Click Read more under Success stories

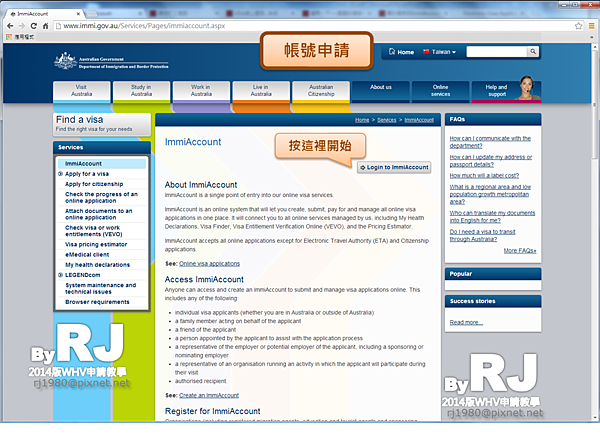click(x=466, y=323)
